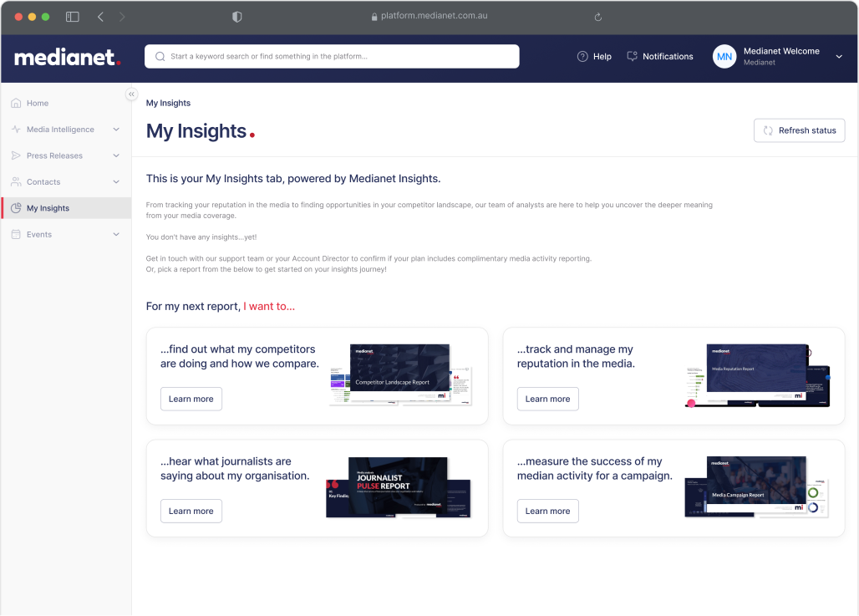Click the refresh icon inside Refresh status button
Image resolution: width=859 pixels, height=616 pixels.
(767, 130)
